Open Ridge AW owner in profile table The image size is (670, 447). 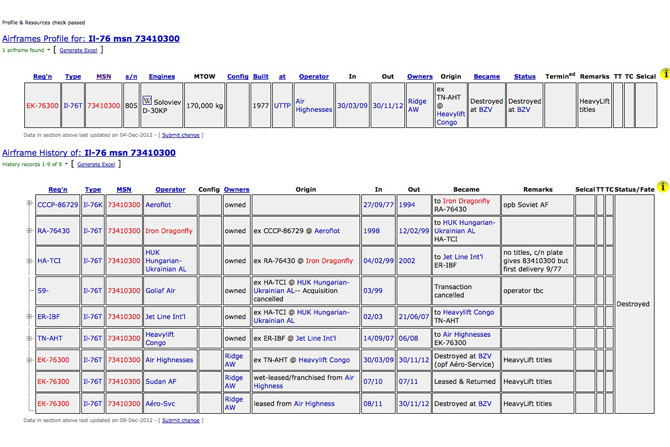coord(417,106)
